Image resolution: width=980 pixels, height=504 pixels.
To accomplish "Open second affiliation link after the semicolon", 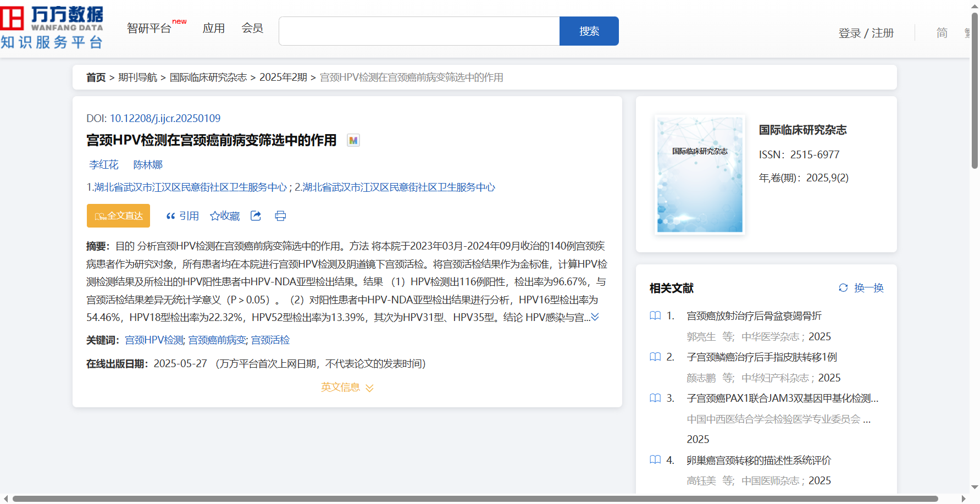I will point(398,187).
